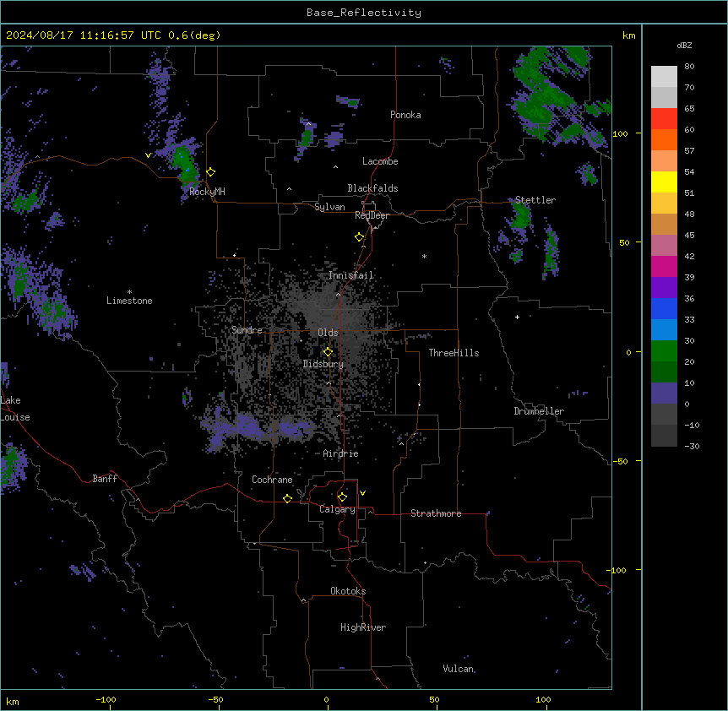This screenshot has height=711, width=728.
Task: Click the Calgary city label
Action: pyautogui.click(x=337, y=509)
